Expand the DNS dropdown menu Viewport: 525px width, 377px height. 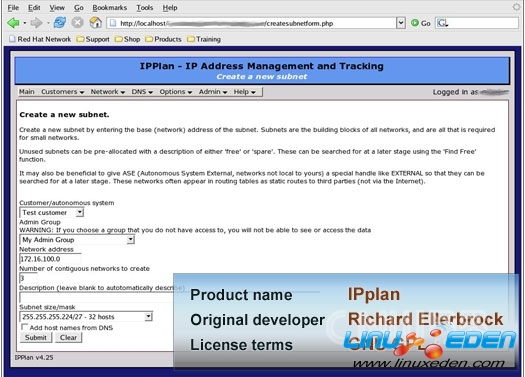point(142,92)
